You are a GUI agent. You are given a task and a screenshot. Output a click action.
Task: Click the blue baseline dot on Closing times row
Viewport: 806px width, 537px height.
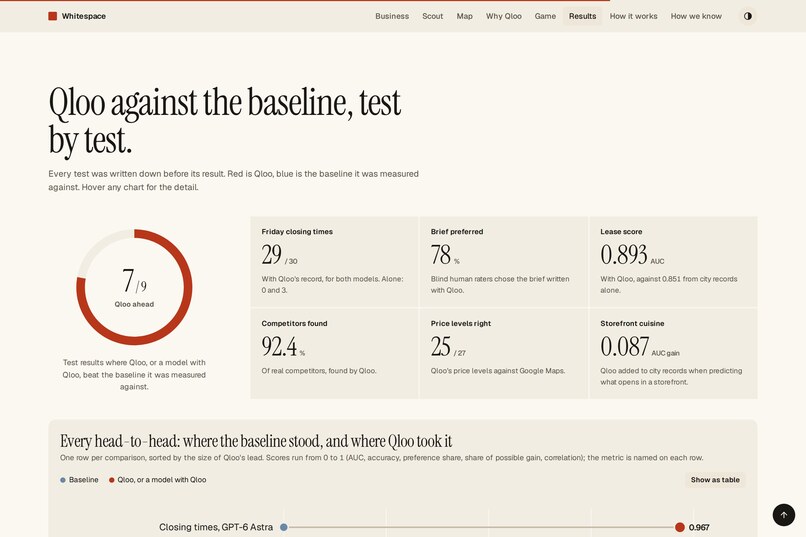tap(284, 527)
